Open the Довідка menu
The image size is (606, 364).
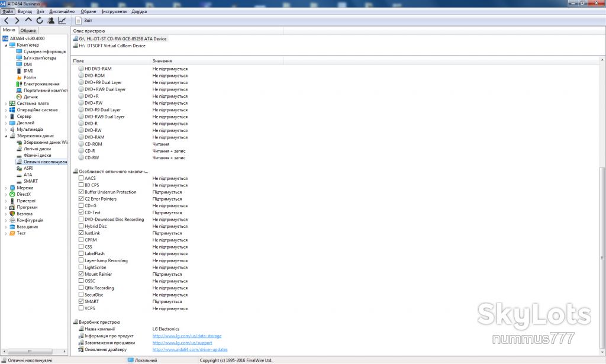pyautogui.click(x=139, y=12)
